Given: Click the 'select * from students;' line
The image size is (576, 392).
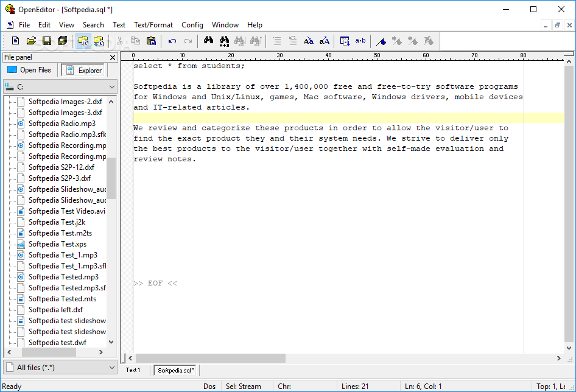Looking at the screenshot, I should tap(189, 66).
